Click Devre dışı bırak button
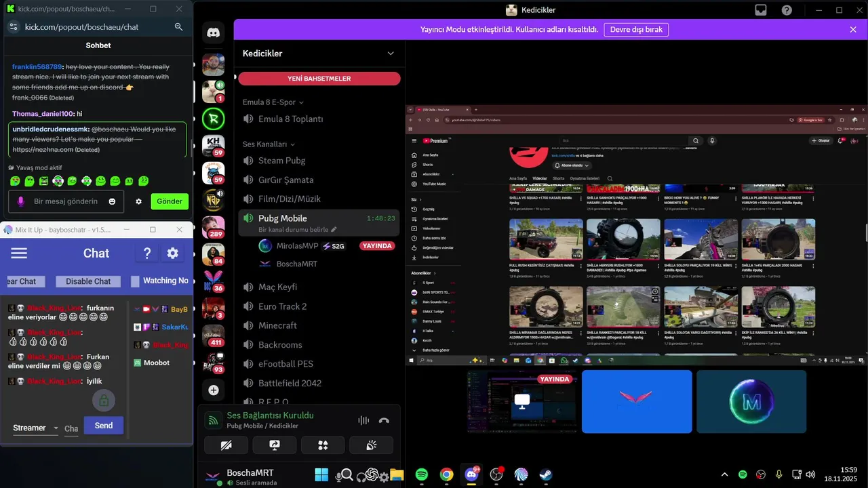Image resolution: width=868 pixels, height=488 pixels. tap(637, 30)
